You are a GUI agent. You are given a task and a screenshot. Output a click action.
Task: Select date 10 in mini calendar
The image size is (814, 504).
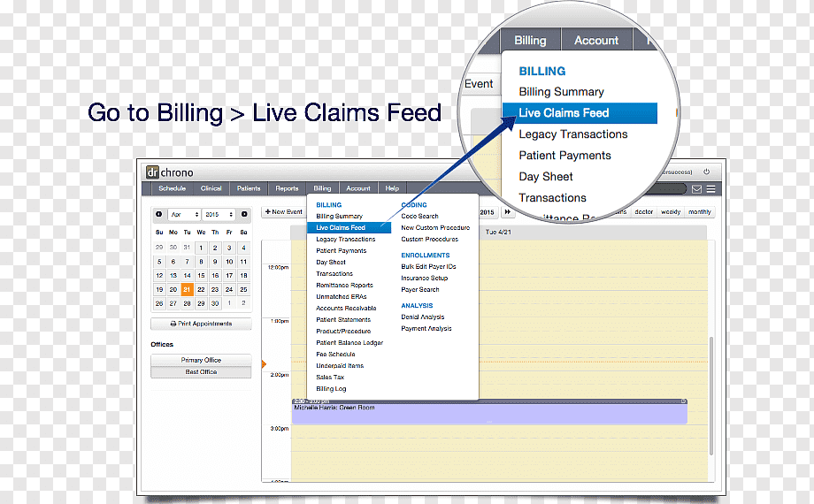(x=229, y=262)
